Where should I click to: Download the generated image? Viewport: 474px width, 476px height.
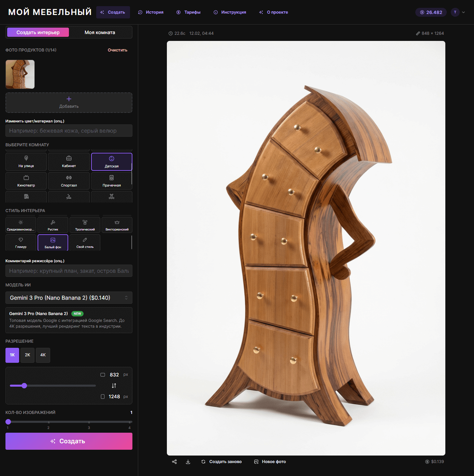coord(188,462)
